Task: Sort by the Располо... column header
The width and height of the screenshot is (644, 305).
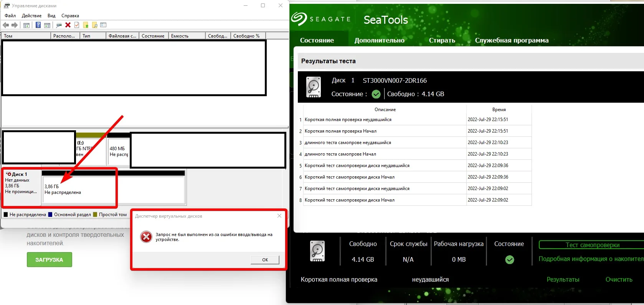Action: pos(65,36)
